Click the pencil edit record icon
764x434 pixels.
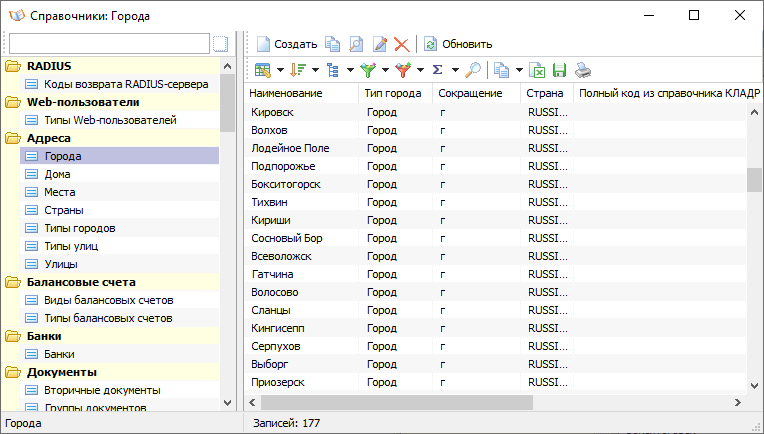coord(380,44)
